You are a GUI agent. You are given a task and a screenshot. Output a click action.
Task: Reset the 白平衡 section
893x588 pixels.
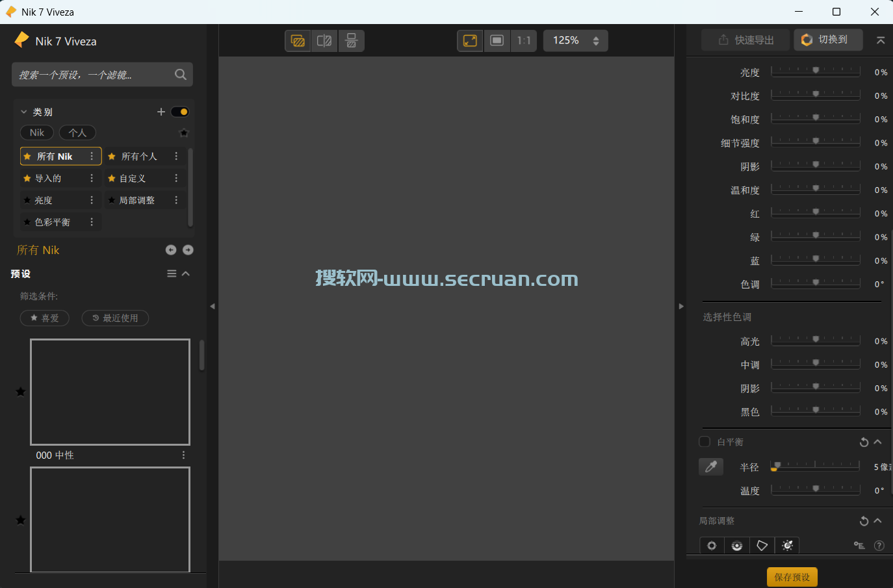pyautogui.click(x=864, y=442)
